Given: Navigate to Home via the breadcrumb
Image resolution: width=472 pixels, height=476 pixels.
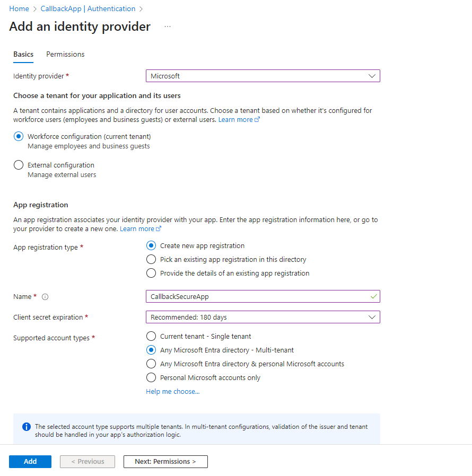Looking at the screenshot, I should tap(19, 8).
